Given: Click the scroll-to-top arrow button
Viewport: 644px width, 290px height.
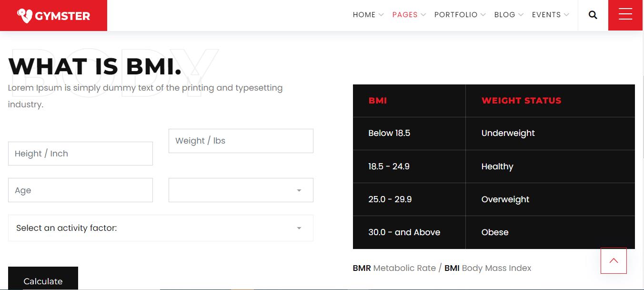Looking at the screenshot, I should [x=614, y=261].
